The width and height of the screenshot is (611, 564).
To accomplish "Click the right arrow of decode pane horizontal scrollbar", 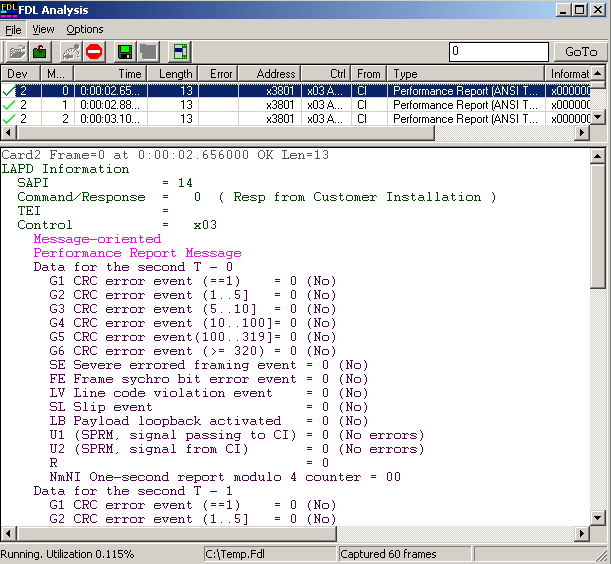I will click(x=583, y=533).
